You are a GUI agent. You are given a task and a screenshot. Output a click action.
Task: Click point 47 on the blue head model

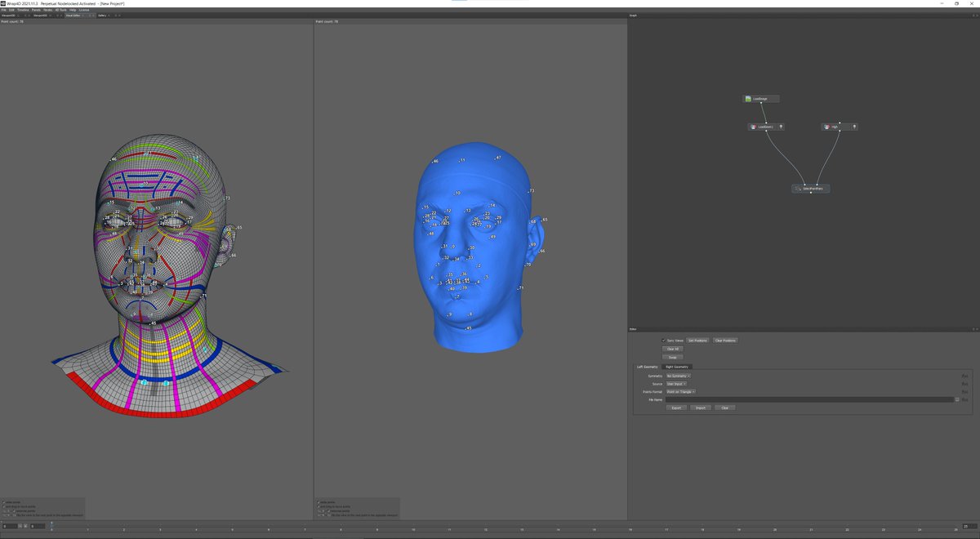pyautogui.click(x=498, y=158)
